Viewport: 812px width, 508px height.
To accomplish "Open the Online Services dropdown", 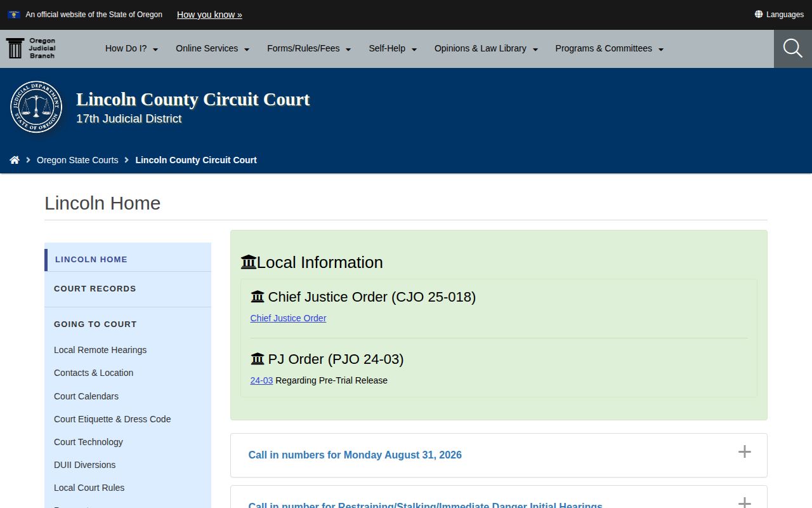I will pos(213,48).
